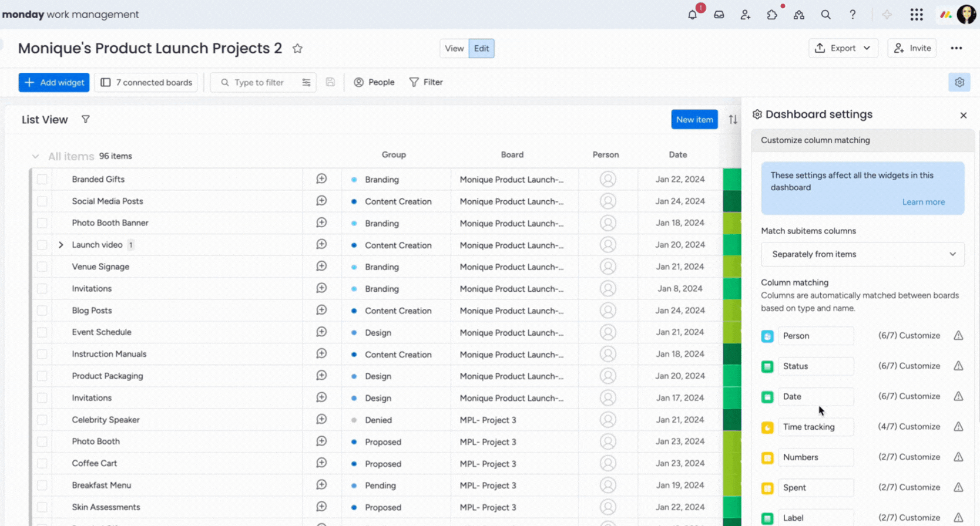Expand the Launch video subitems
This screenshot has width=980, height=526.
coord(61,245)
